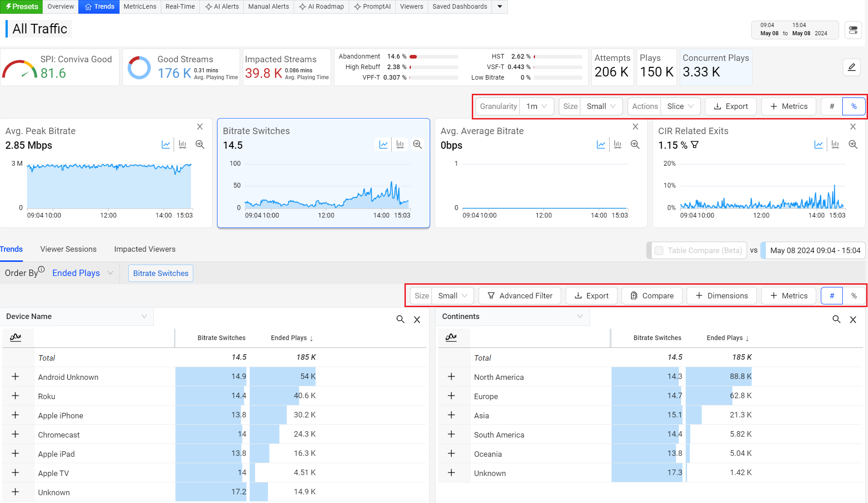This screenshot has height=503, width=868.
Task: Open the date range picker May 08
Action: 795,30
